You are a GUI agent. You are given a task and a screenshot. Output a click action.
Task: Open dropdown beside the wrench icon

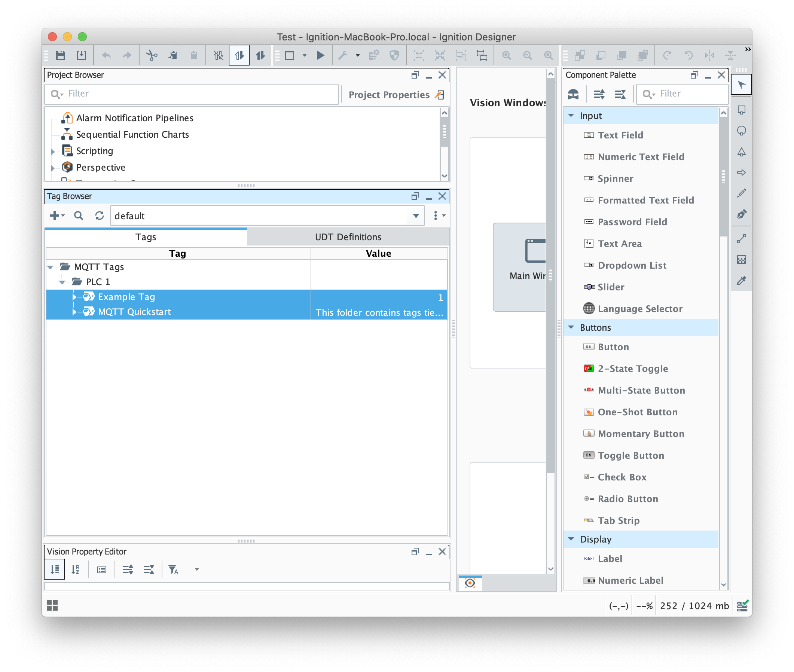tap(357, 56)
